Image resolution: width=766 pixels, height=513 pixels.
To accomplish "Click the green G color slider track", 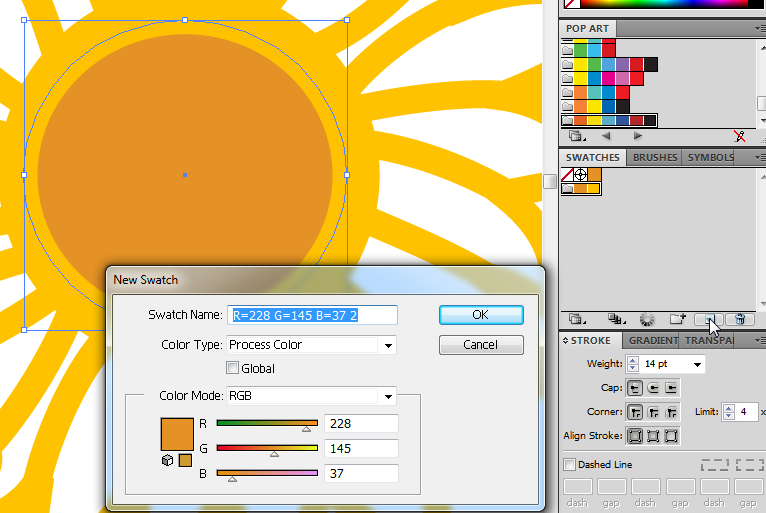I will pos(267,448).
